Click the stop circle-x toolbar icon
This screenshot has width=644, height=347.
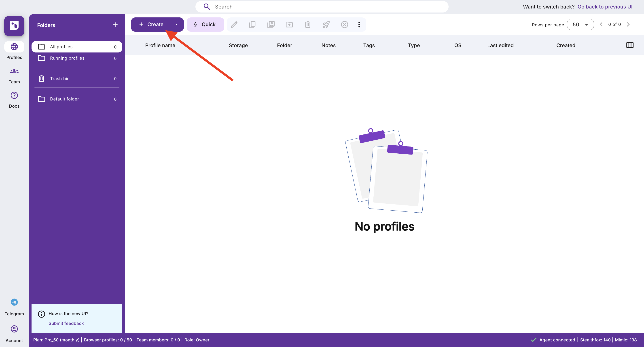click(345, 25)
